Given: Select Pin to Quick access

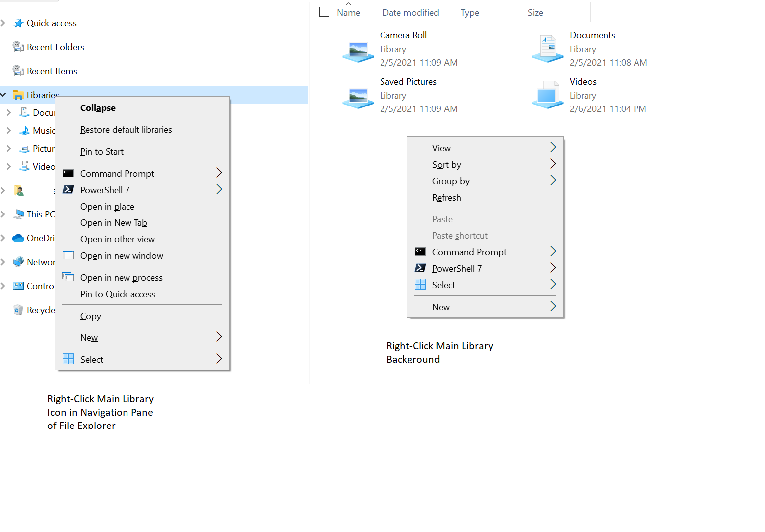Looking at the screenshot, I should 118,294.
